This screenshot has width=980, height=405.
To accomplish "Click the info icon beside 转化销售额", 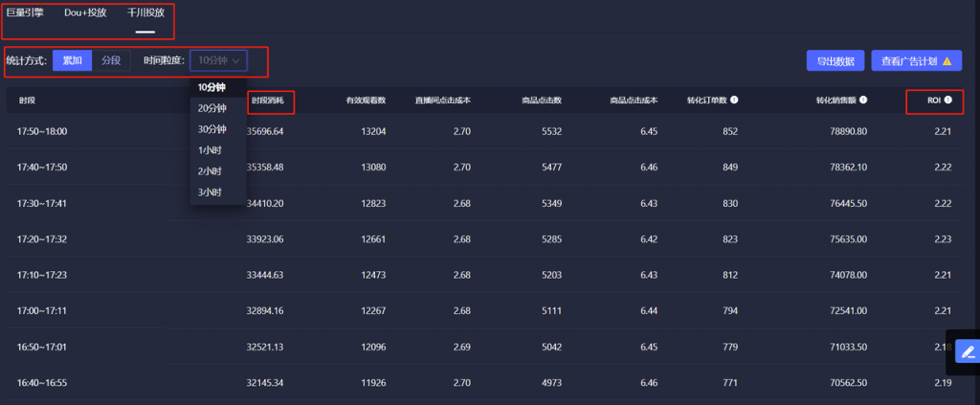I will [863, 100].
